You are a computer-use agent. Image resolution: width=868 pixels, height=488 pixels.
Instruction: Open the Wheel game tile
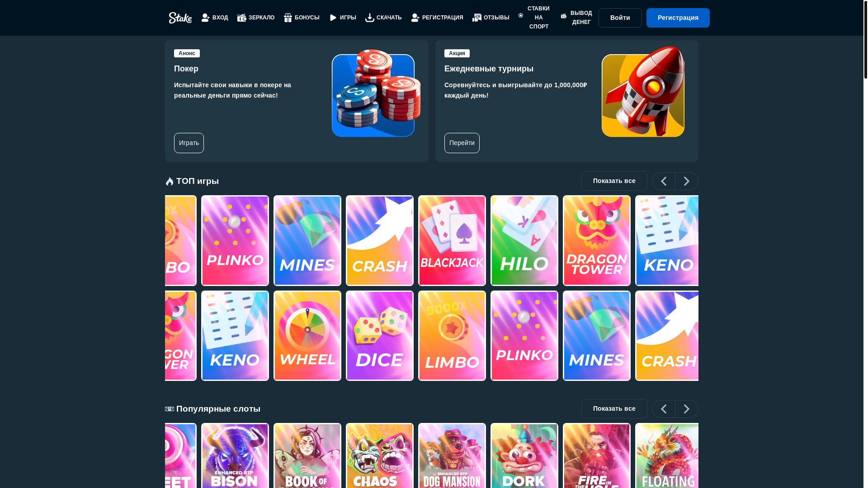click(307, 335)
